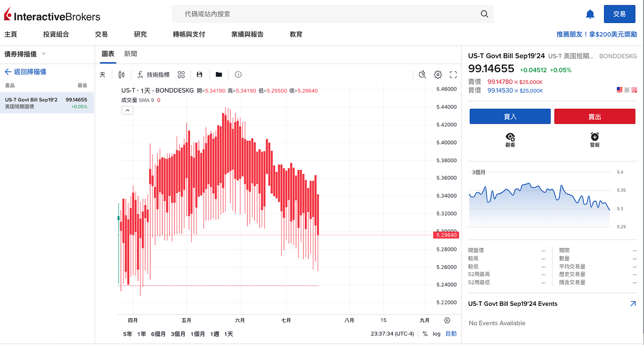This screenshot has width=644, height=345.
Task: Open quick search lightning icon on chart
Action: 423,75
